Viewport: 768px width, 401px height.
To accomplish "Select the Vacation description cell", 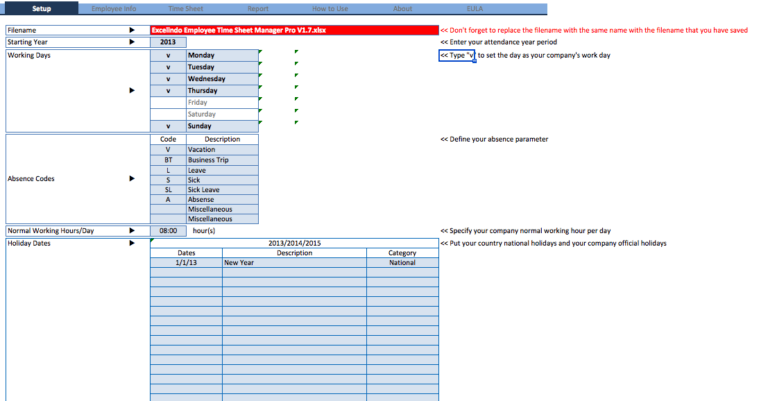I will click(222, 149).
